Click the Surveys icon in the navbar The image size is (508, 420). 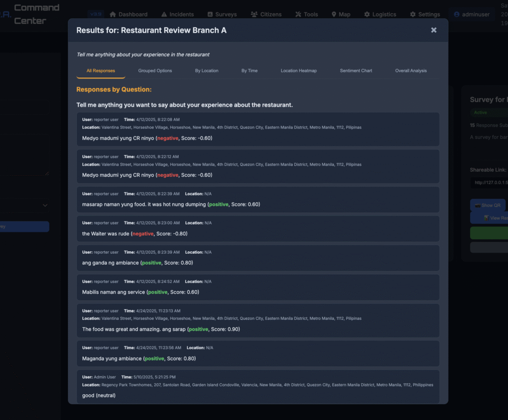(210, 14)
